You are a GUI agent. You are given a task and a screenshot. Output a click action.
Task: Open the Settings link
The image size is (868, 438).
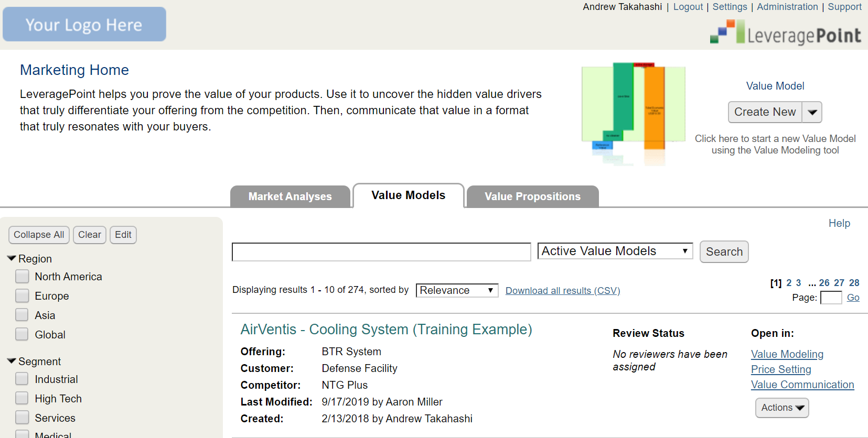pos(730,7)
